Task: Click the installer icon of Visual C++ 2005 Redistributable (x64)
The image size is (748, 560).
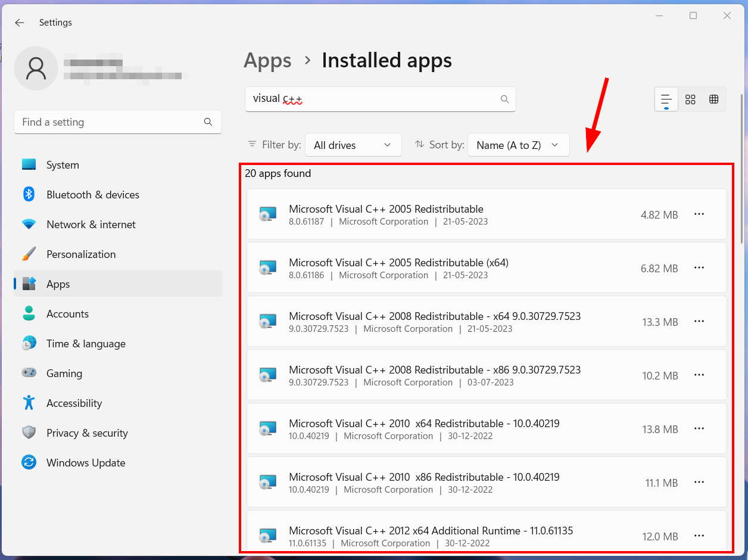Action: click(x=268, y=268)
